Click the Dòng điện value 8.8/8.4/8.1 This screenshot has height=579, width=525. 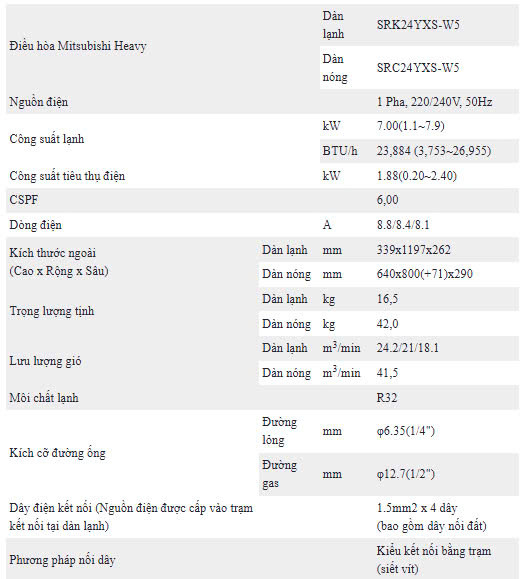click(x=403, y=225)
